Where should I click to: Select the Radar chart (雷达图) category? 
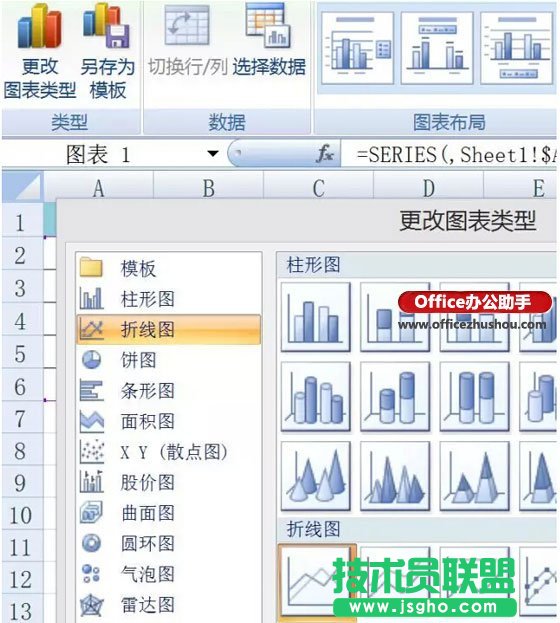(169, 605)
